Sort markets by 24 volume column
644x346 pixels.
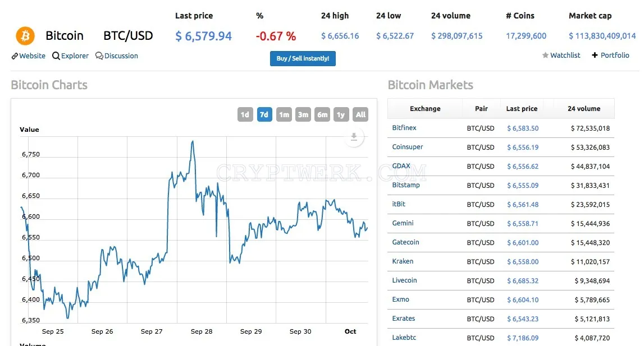coord(583,109)
